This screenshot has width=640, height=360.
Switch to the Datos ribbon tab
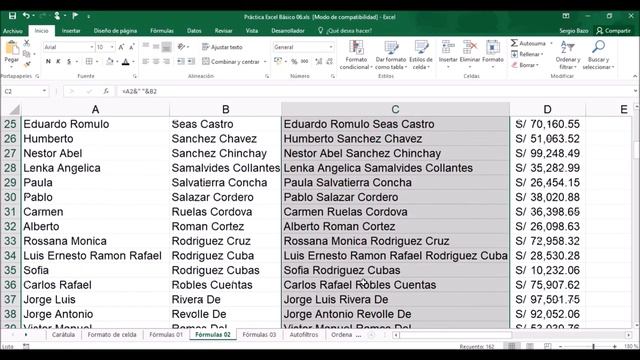(194, 31)
